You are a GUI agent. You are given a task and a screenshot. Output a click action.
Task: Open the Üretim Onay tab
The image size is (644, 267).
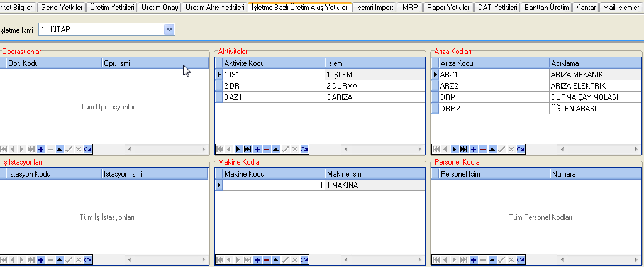(160, 8)
